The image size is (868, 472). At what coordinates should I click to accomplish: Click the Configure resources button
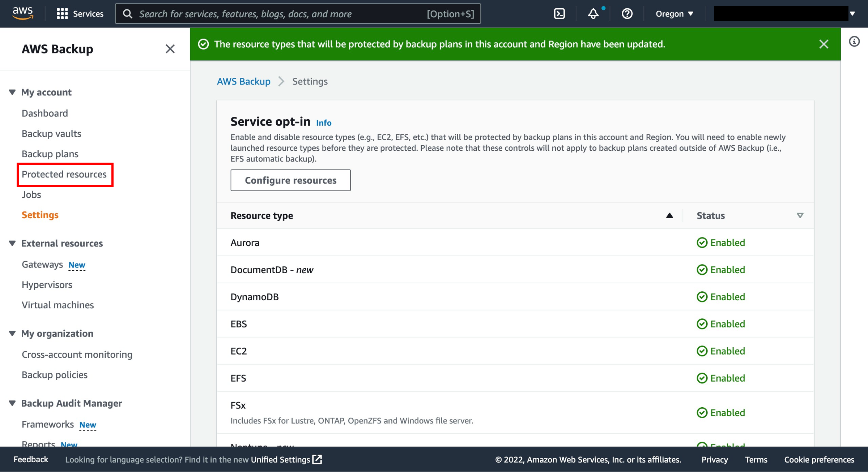pos(290,180)
